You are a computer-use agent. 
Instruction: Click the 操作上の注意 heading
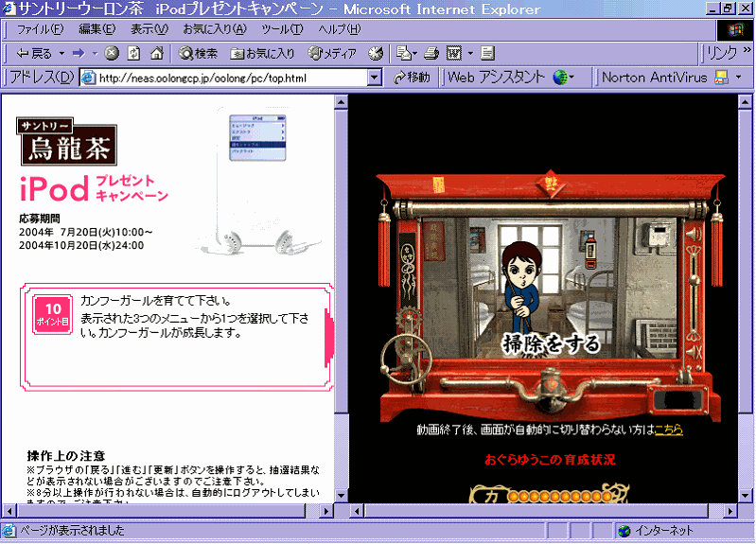pos(65,456)
